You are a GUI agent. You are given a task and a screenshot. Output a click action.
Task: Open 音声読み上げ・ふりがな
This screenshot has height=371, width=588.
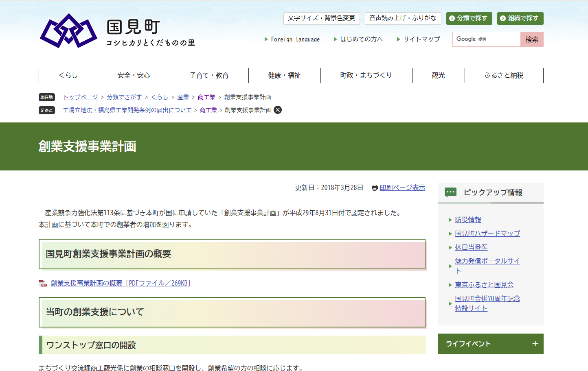click(x=403, y=18)
